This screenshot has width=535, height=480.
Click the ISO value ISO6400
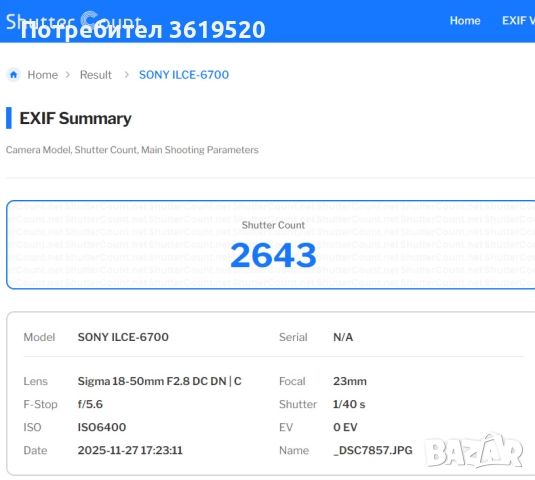pos(102,427)
